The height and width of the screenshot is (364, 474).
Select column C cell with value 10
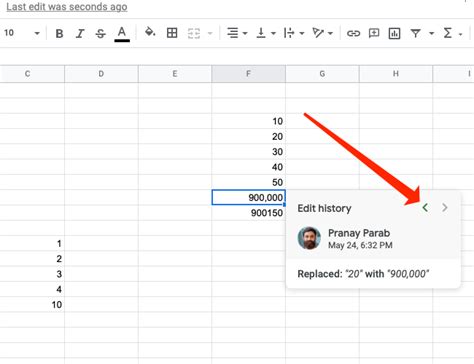(x=32, y=304)
